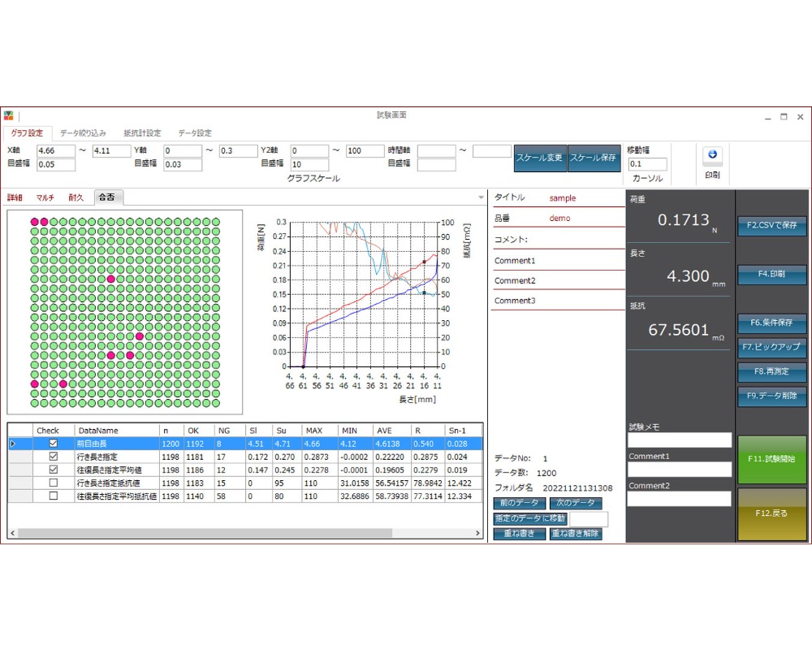Click F2.CSVで保存 button
Image resolution: width=812 pixels, height=650 pixels.
click(x=771, y=226)
